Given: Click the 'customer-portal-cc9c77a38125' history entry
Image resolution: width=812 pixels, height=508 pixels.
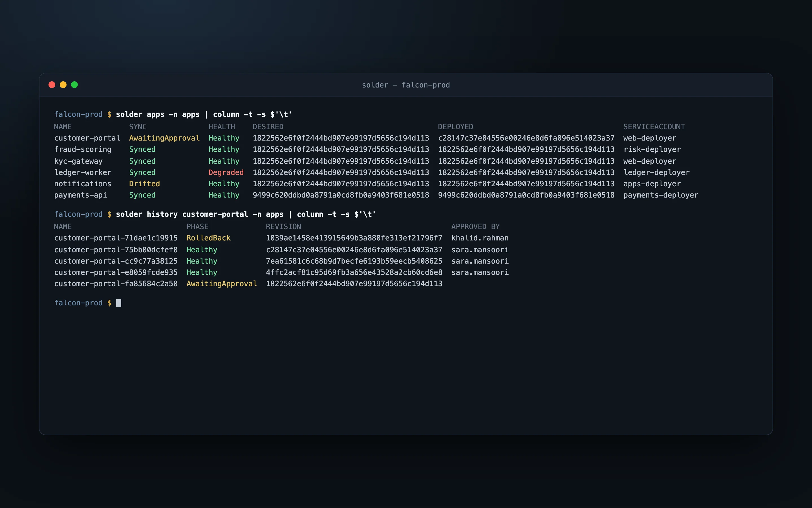Looking at the screenshot, I should point(116,261).
